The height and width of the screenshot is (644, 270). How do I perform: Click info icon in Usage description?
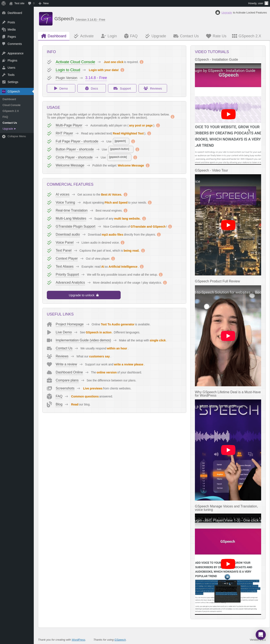tap(172, 117)
